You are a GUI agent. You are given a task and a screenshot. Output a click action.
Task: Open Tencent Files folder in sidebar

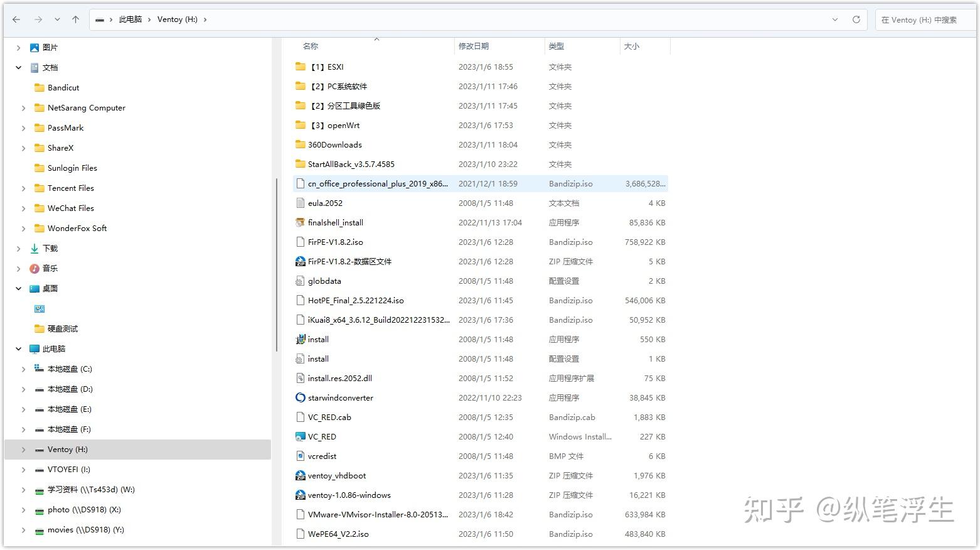(71, 188)
